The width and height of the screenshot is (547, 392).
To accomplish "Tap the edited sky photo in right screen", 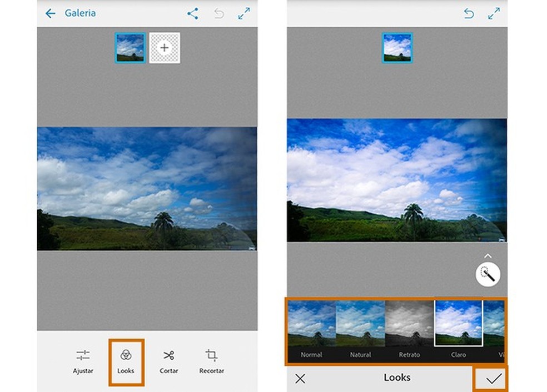I will tap(397, 180).
